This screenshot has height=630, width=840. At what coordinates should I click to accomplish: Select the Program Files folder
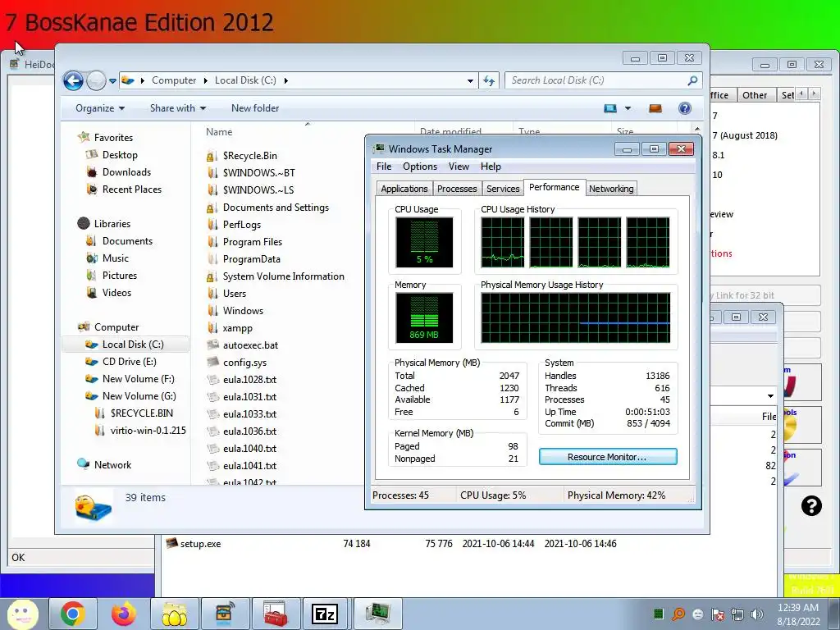click(x=253, y=242)
